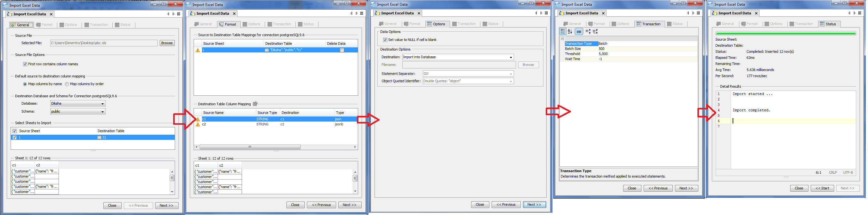This screenshot has width=868, height=215.
Task: Toggle the description area icon in Transaction toolbar
Action: click(579, 31)
